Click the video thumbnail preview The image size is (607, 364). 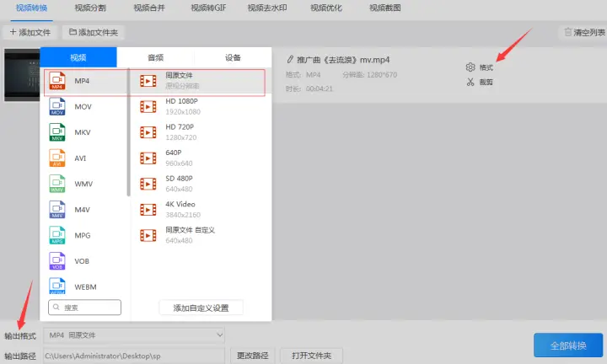(x=22, y=75)
